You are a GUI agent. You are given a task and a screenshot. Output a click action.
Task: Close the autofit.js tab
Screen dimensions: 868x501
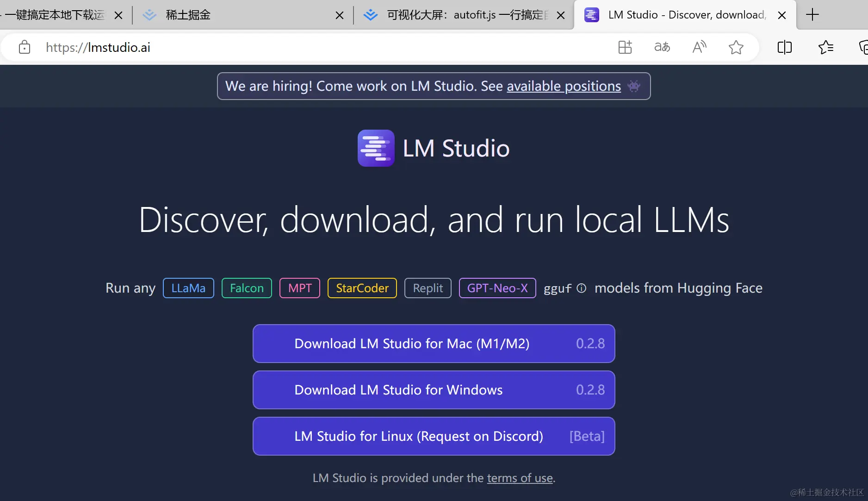tap(561, 15)
